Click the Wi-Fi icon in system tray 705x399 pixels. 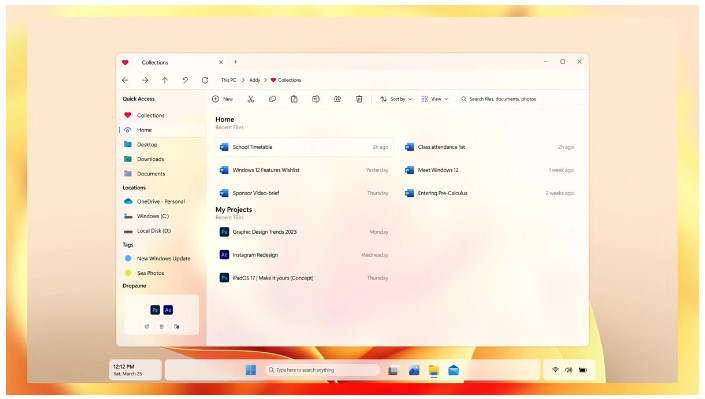[x=555, y=370]
